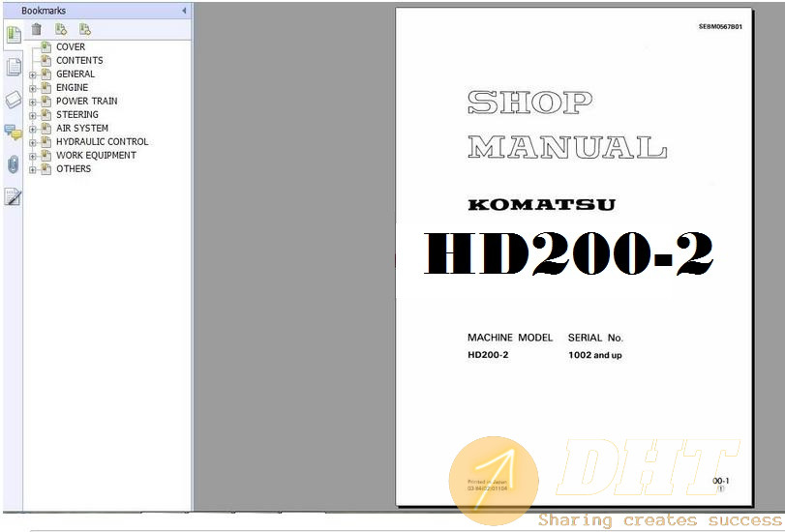785x532 pixels.
Task: Delete selected bookmark with trash icon
Action: (x=37, y=30)
